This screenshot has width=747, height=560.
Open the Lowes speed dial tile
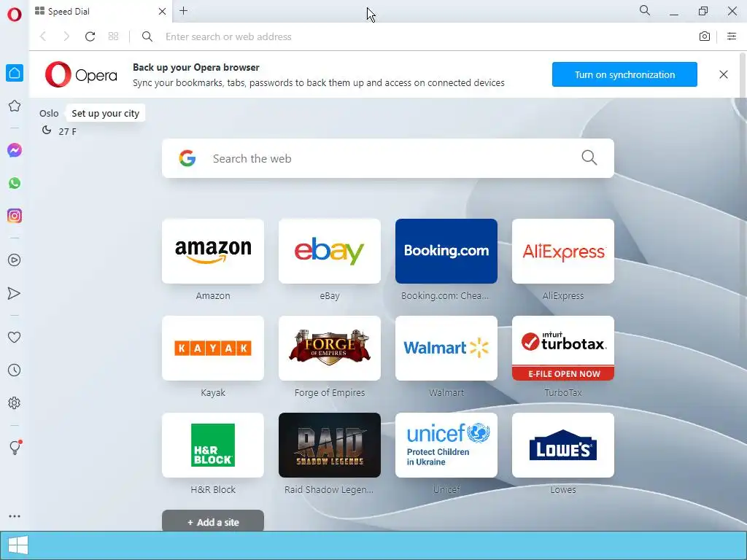click(563, 446)
